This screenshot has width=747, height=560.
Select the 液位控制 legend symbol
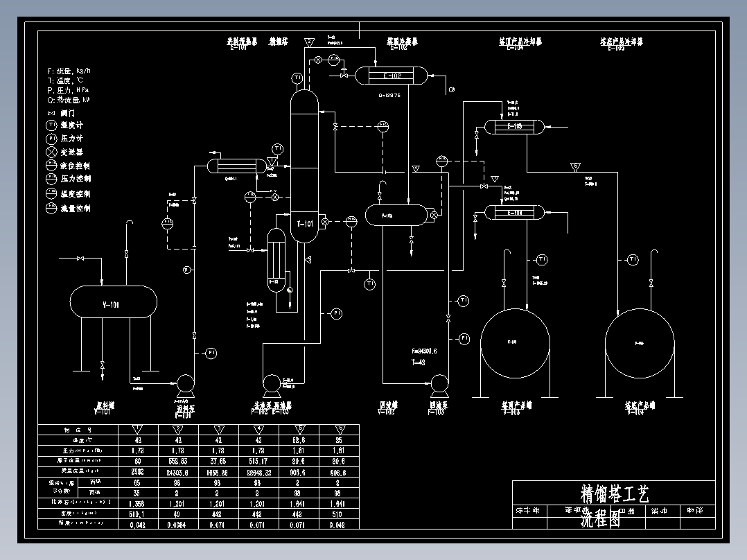coord(51,166)
